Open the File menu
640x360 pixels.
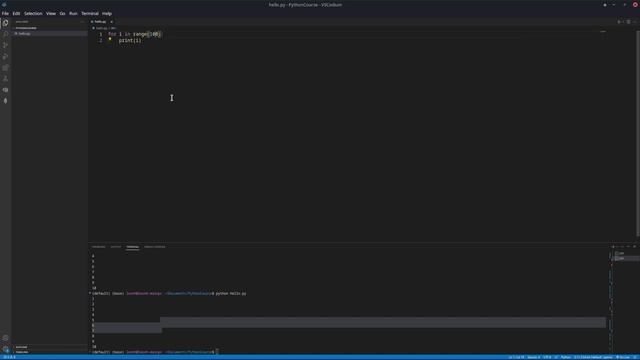point(5,13)
